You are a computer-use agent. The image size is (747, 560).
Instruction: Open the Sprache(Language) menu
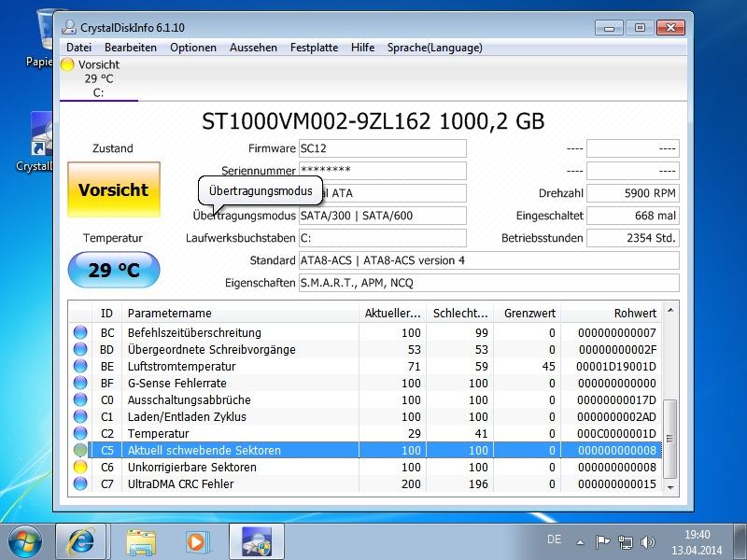tap(435, 48)
